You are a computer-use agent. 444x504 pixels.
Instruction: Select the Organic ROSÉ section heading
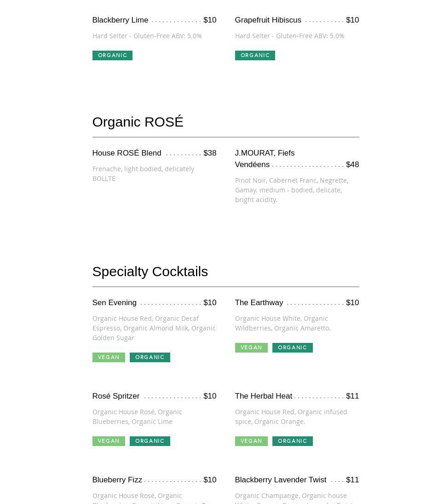[138, 122]
